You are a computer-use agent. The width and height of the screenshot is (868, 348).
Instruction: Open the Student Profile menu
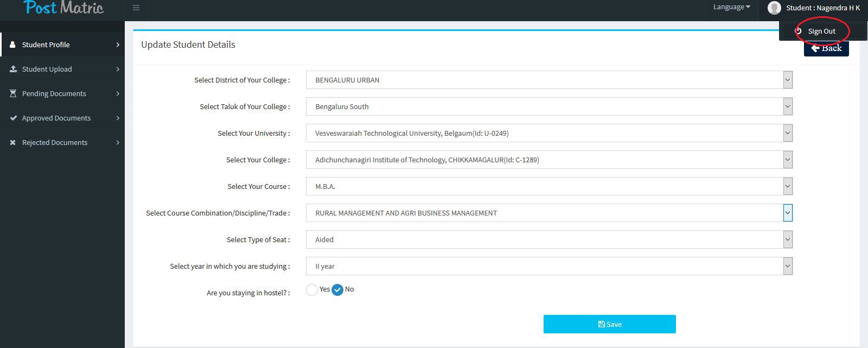[x=62, y=45]
